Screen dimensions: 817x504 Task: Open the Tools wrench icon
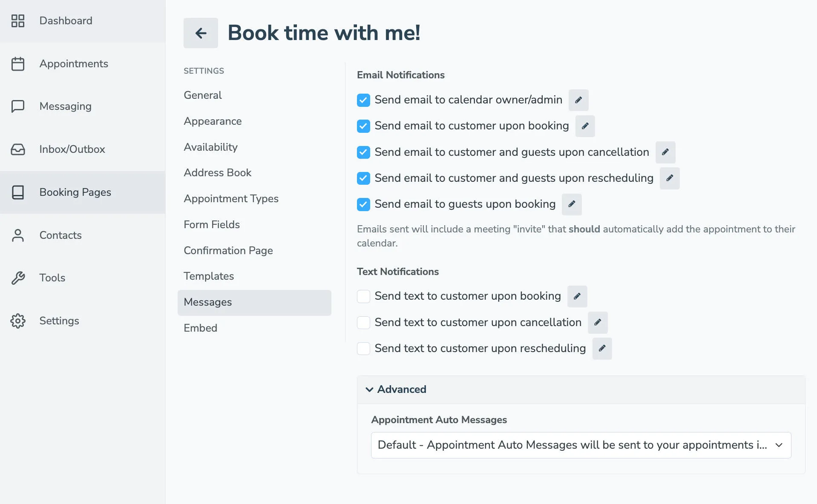tap(18, 278)
